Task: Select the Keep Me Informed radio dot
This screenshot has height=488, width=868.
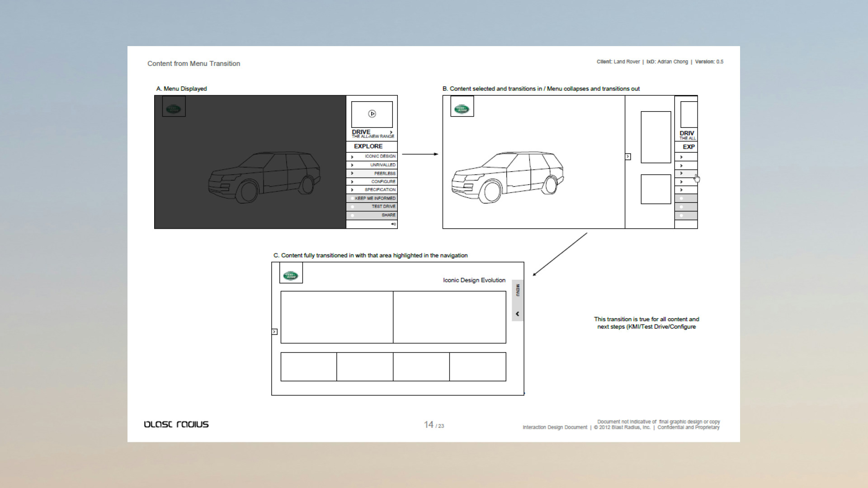Action: coord(352,198)
